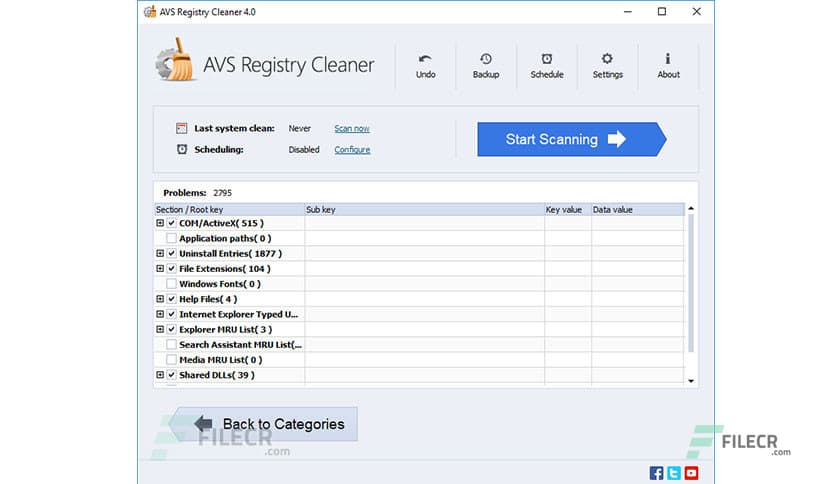
Task: Open the Schedule tool
Action: [x=547, y=66]
